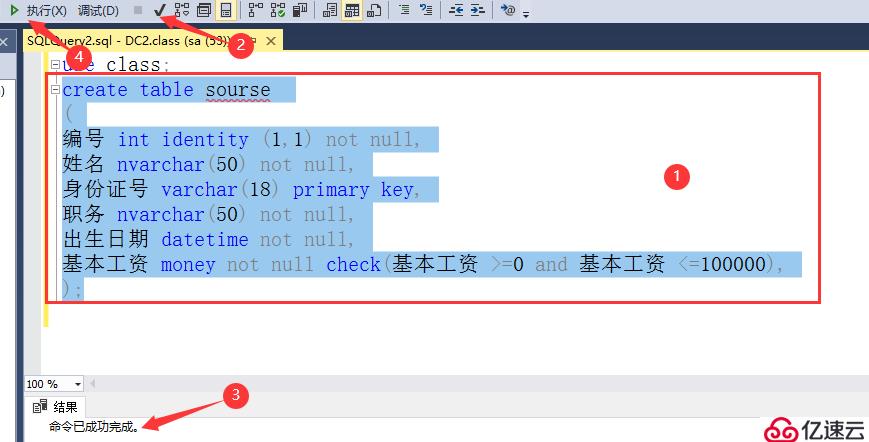Click the Parse checkmark icon

160,10
